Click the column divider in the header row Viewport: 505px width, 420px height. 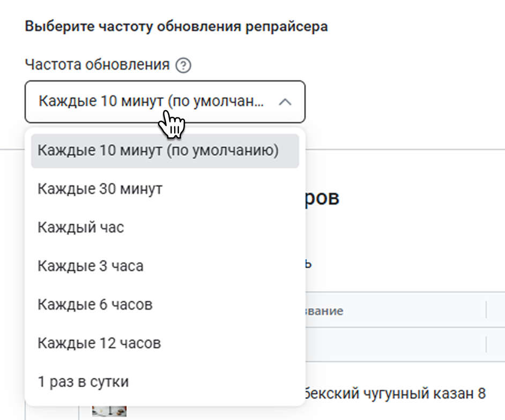[487, 310]
